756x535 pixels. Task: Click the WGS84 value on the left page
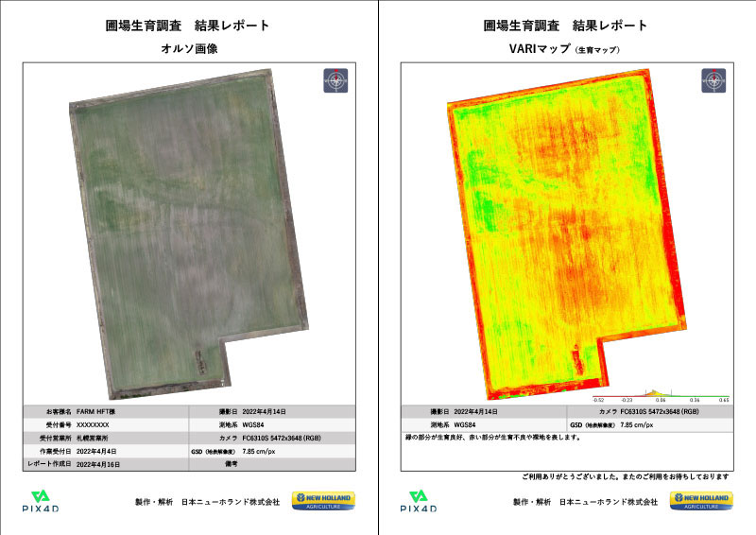(253, 425)
